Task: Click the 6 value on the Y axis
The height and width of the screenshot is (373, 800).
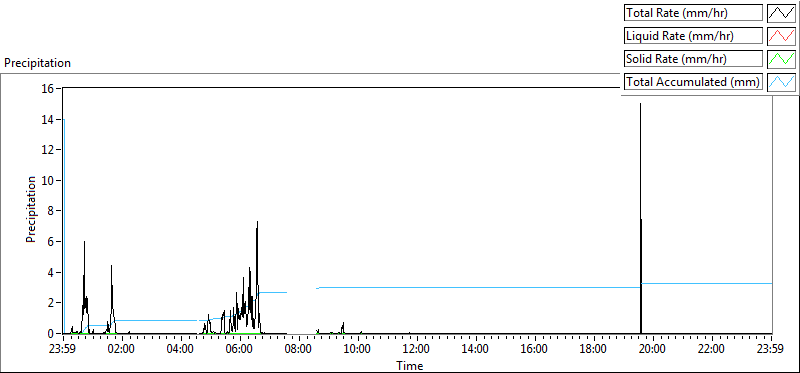Action: (52, 241)
